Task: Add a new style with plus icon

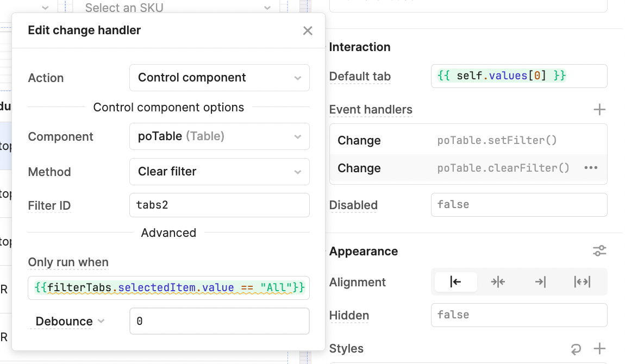Action: click(599, 348)
